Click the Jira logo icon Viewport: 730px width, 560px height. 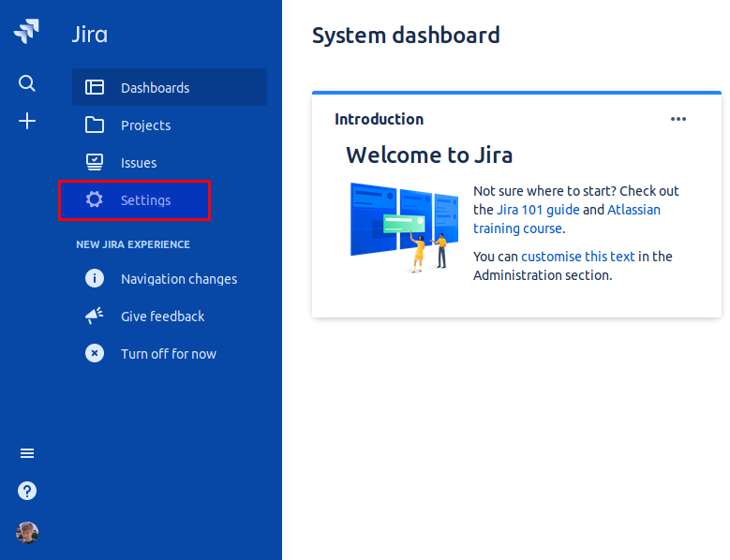point(26,31)
